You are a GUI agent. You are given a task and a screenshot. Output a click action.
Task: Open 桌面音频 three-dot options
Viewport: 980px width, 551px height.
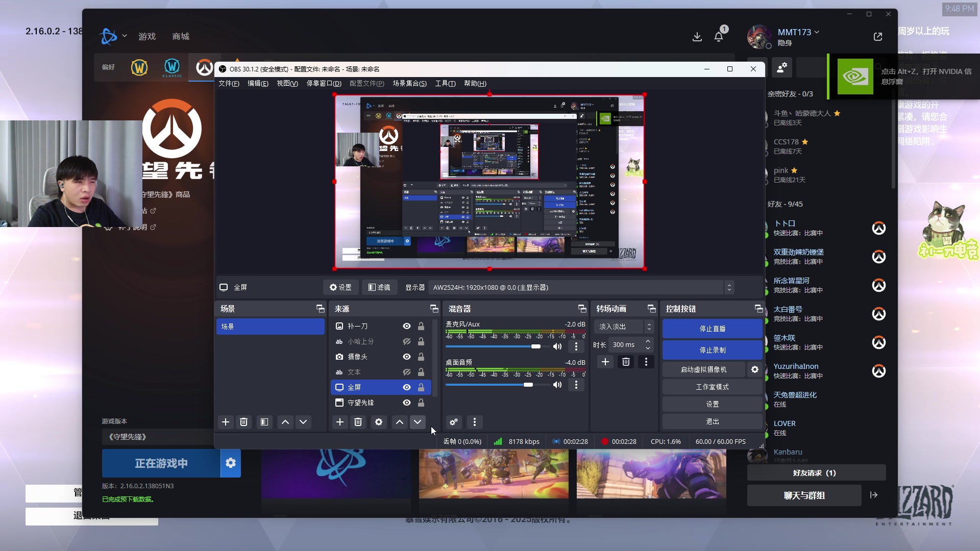(576, 385)
